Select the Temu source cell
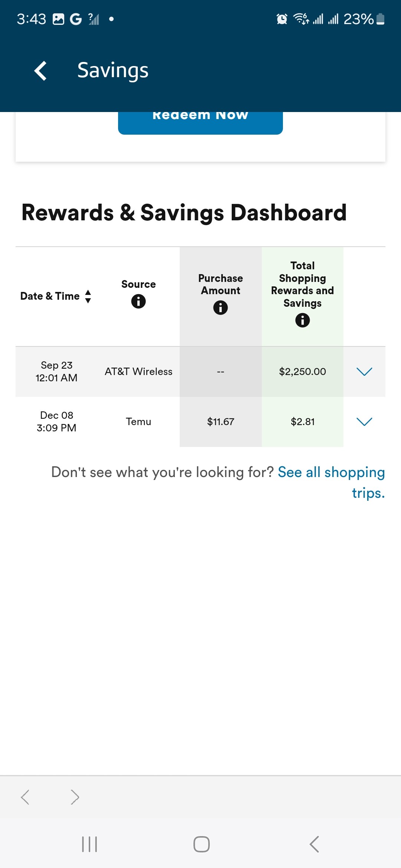Image resolution: width=401 pixels, height=868 pixels. (x=138, y=421)
